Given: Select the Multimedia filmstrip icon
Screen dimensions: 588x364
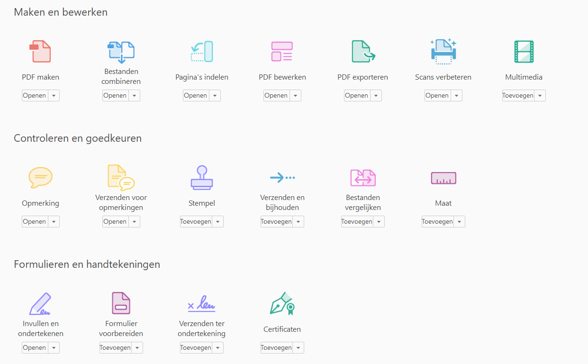Looking at the screenshot, I should pos(524,52).
